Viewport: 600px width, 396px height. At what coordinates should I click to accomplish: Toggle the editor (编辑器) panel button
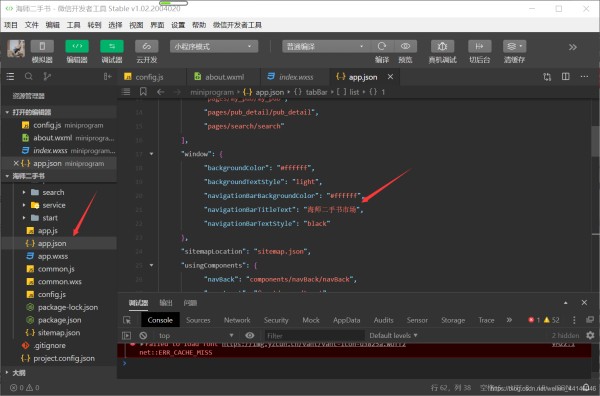77,47
